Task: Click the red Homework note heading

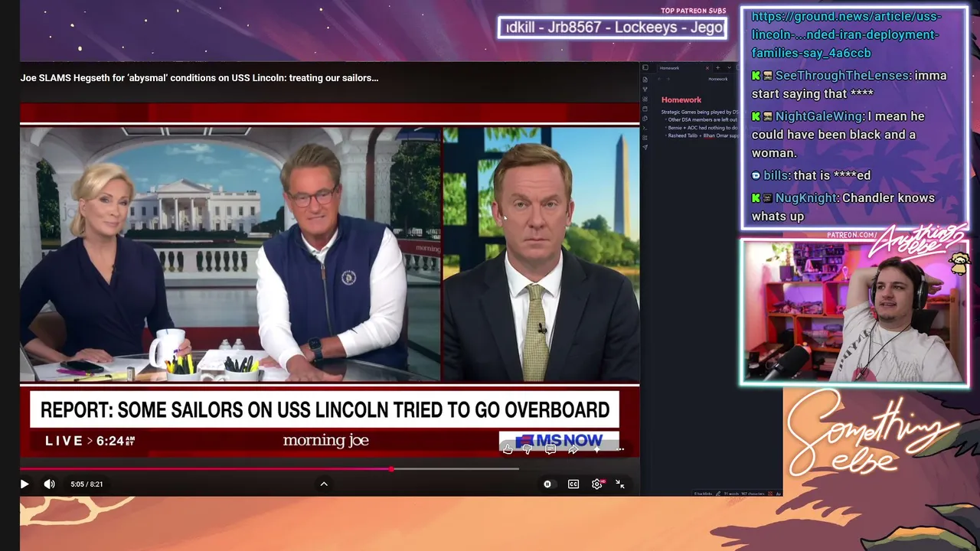Action: click(681, 99)
